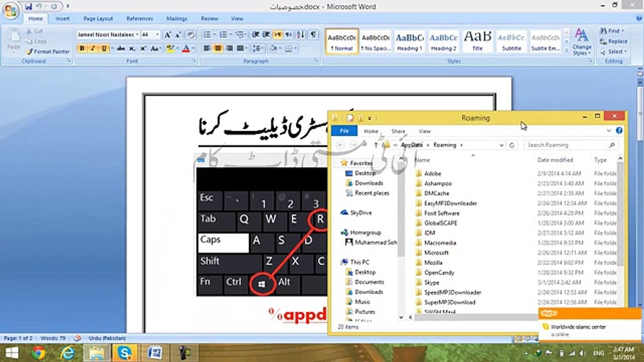Viewport: 644px width, 362px height.
Task: Decrease paragraph indent
Action: pyautogui.click(x=256, y=35)
